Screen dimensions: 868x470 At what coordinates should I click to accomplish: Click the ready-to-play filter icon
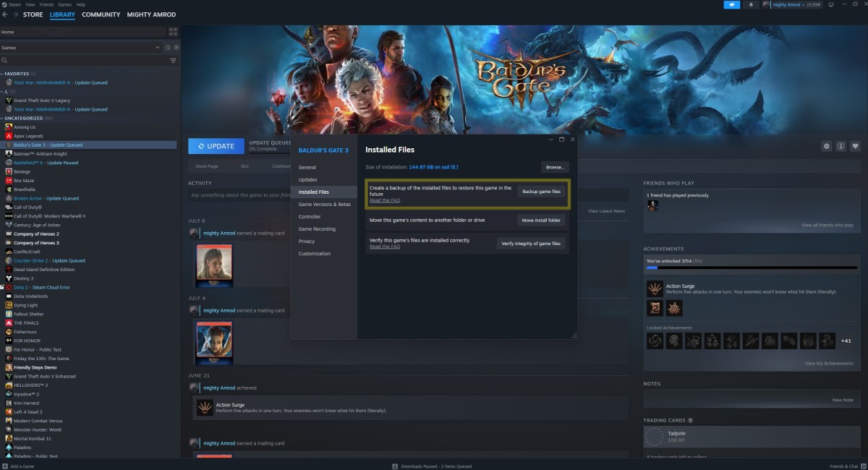pyautogui.click(x=176, y=48)
